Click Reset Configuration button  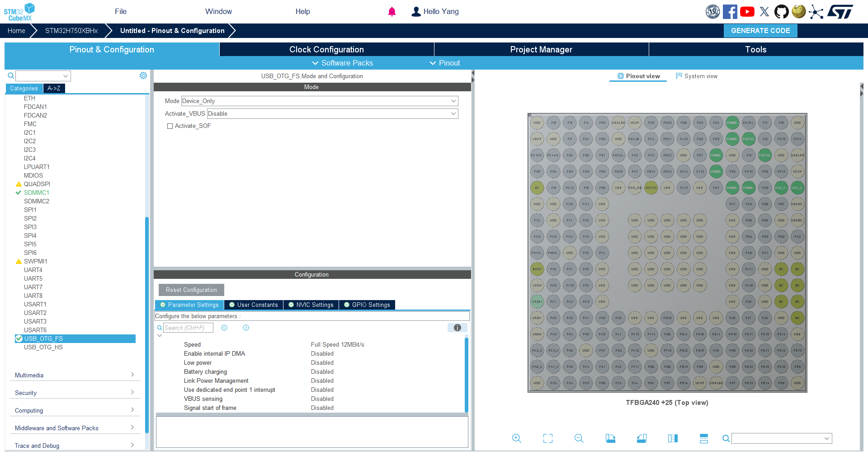click(191, 290)
